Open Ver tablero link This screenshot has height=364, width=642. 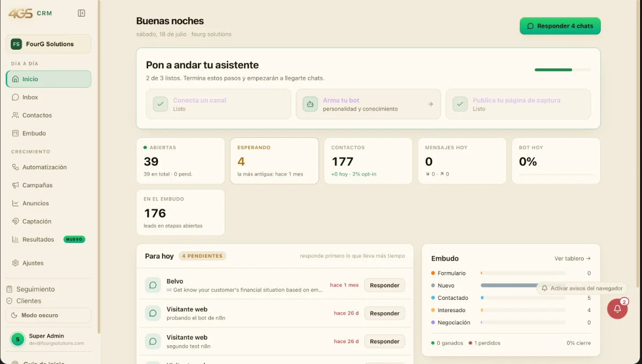[572, 259]
